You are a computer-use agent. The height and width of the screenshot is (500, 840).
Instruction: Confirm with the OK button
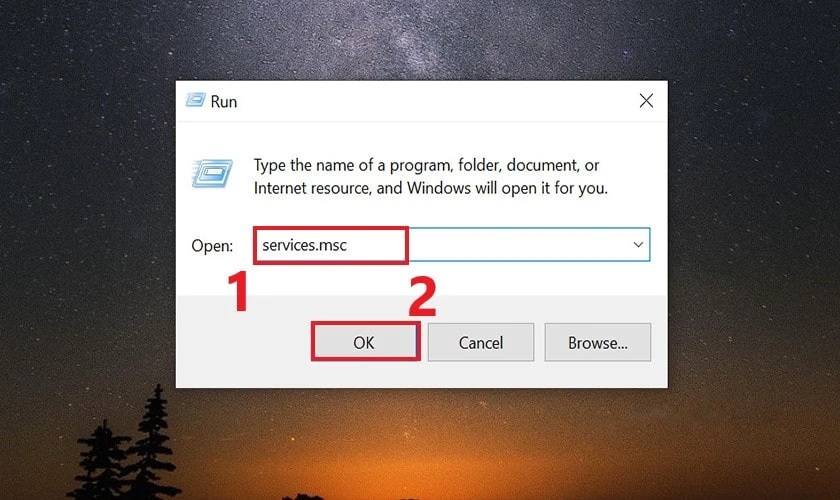[x=364, y=342]
